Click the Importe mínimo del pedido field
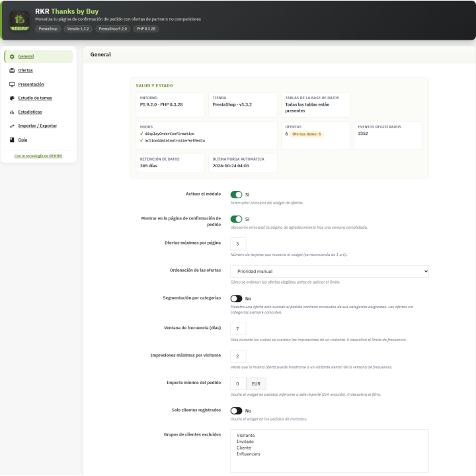 238,383
